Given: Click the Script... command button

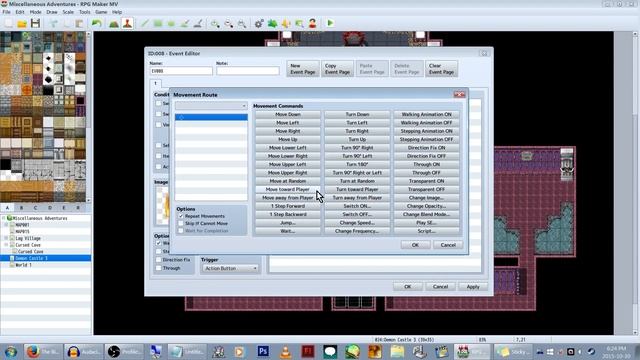Looking at the screenshot, I should click(x=427, y=231).
